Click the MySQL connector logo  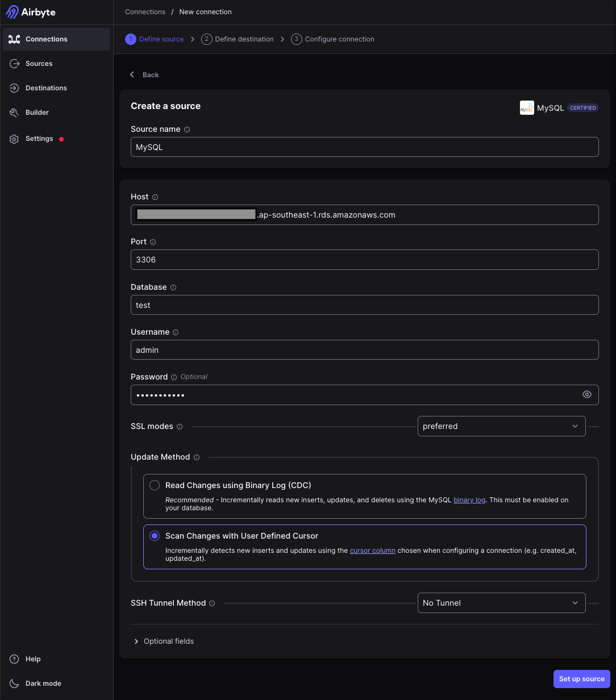[x=526, y=107]
